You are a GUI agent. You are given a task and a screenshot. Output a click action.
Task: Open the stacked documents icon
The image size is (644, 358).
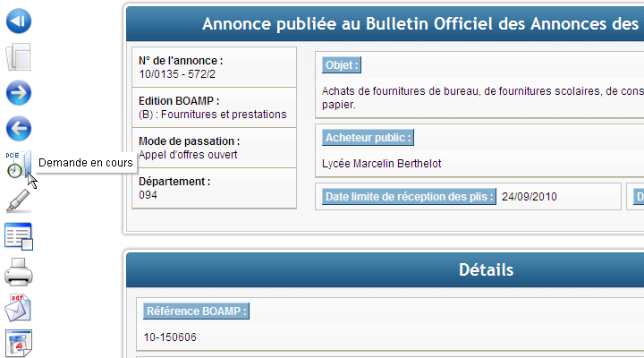point(19,57)
